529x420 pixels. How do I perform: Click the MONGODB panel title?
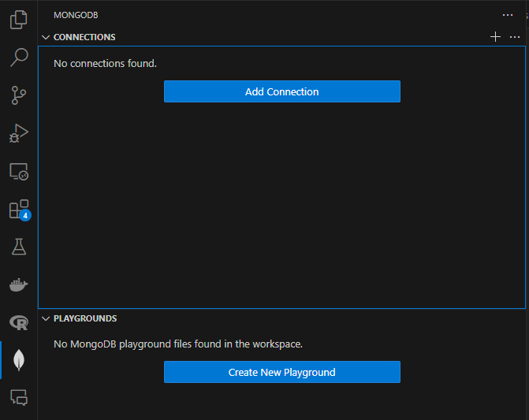point(76,15)
